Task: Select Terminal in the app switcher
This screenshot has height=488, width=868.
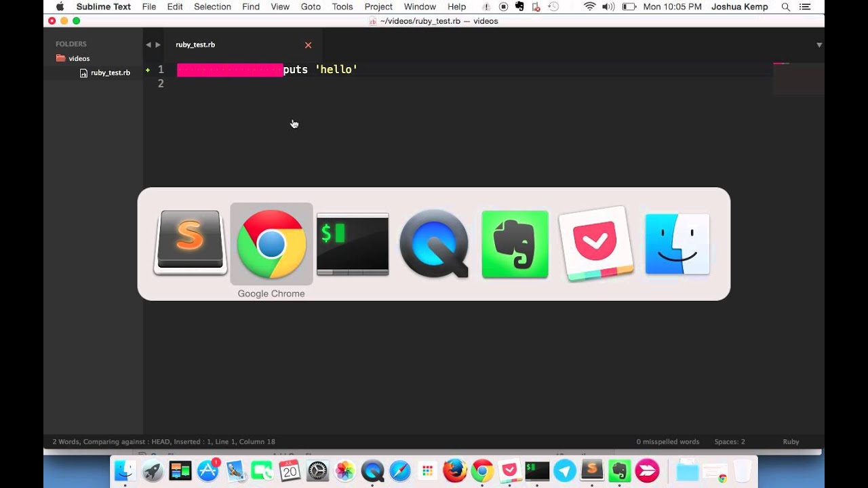Action: tap(353, 244)
